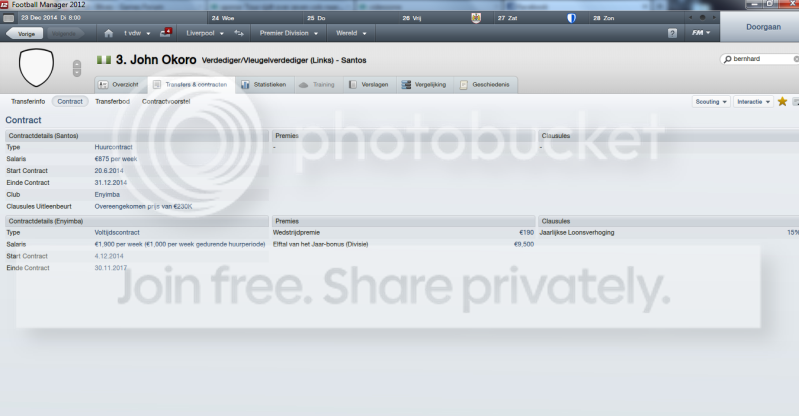Open the Verslagen tab
The image size is (799, 416).
(369, 85)
